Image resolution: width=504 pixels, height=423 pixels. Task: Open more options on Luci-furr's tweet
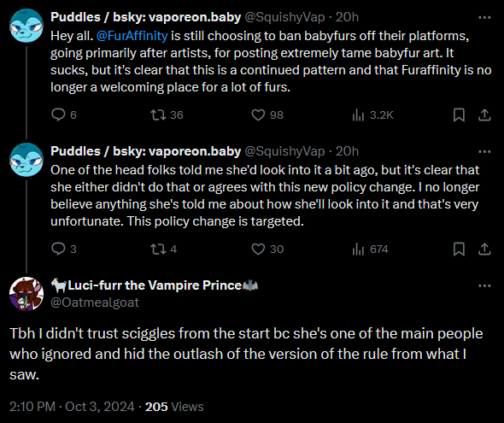coord(484,285)
